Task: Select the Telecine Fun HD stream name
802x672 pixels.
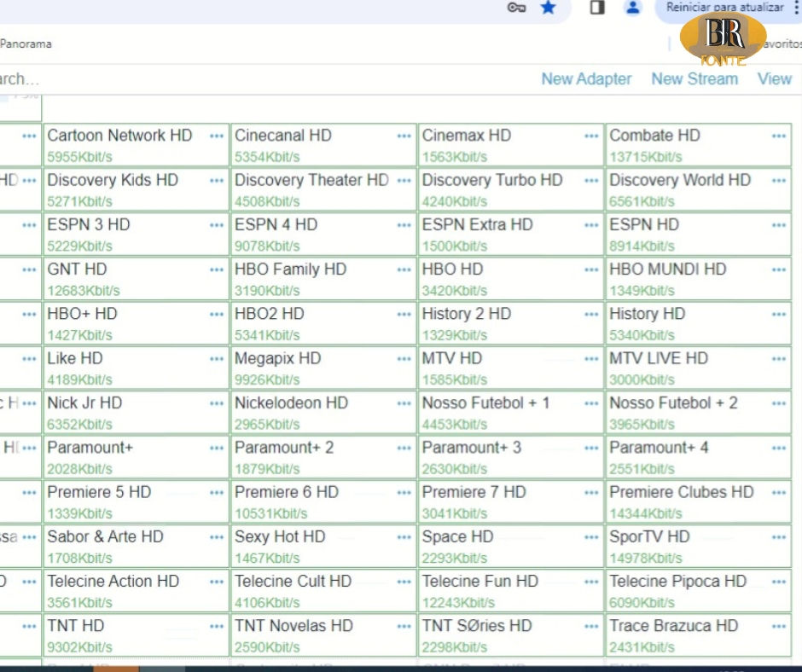Action: pos(479,581)
